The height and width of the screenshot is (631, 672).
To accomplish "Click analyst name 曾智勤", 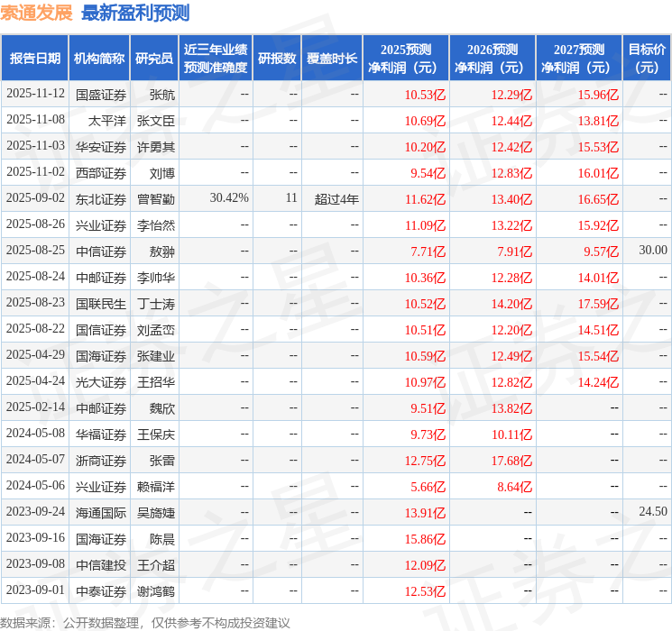I will 156,199.
